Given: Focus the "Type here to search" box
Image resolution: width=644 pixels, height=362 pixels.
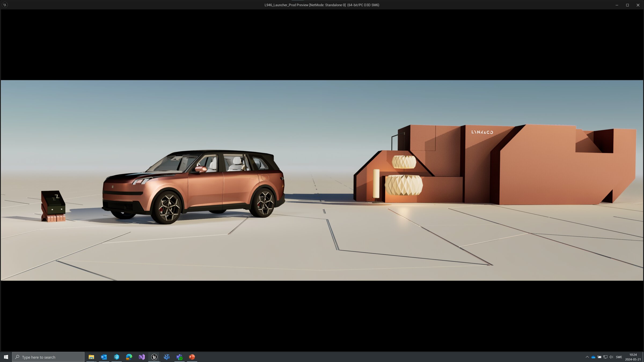Looking at the screenshot, I should coord(48,357).
